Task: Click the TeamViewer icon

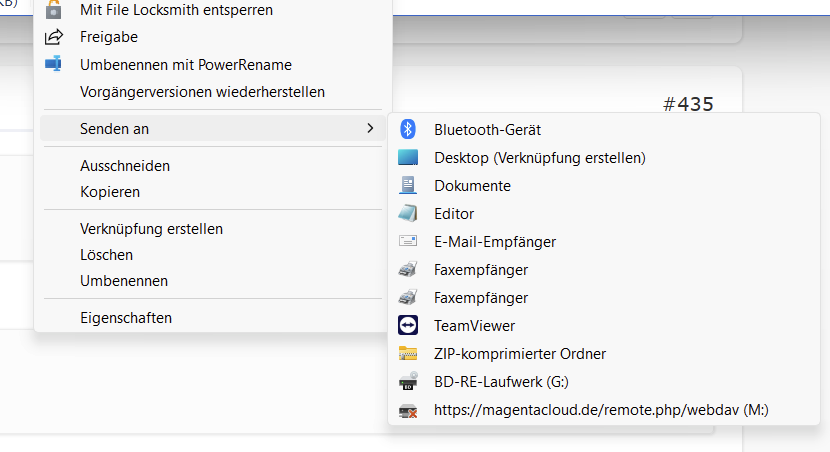Action: 407,325
